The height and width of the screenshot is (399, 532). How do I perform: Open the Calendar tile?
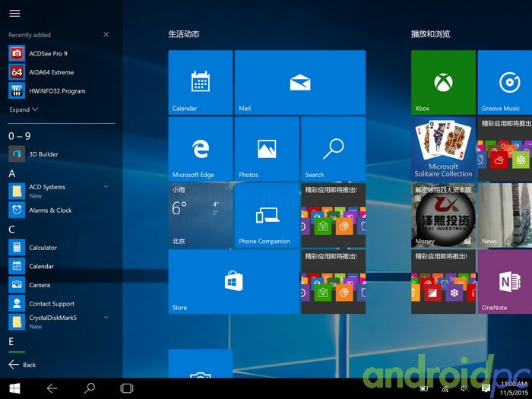point(201,82)
